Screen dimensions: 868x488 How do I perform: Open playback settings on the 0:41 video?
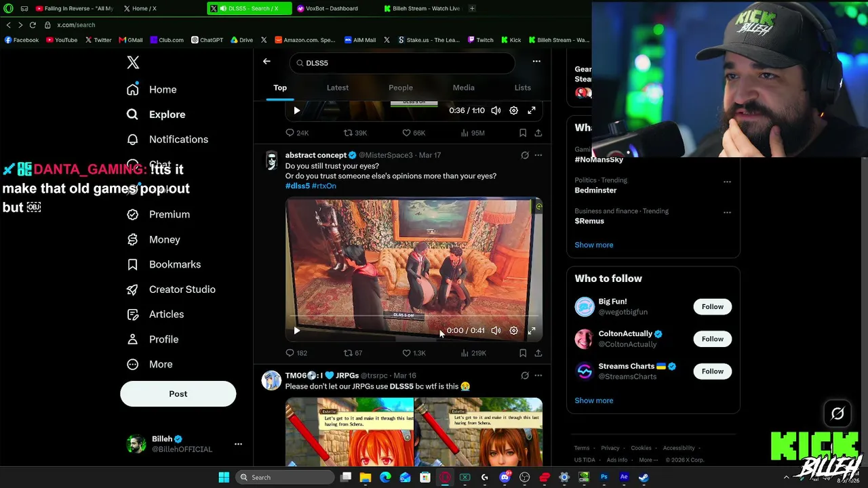pos(513,331)
